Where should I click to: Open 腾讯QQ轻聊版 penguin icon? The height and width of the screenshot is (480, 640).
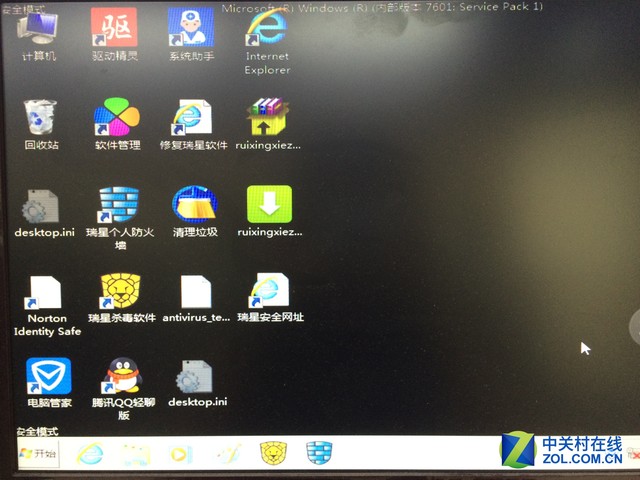[x=124, y=389]
